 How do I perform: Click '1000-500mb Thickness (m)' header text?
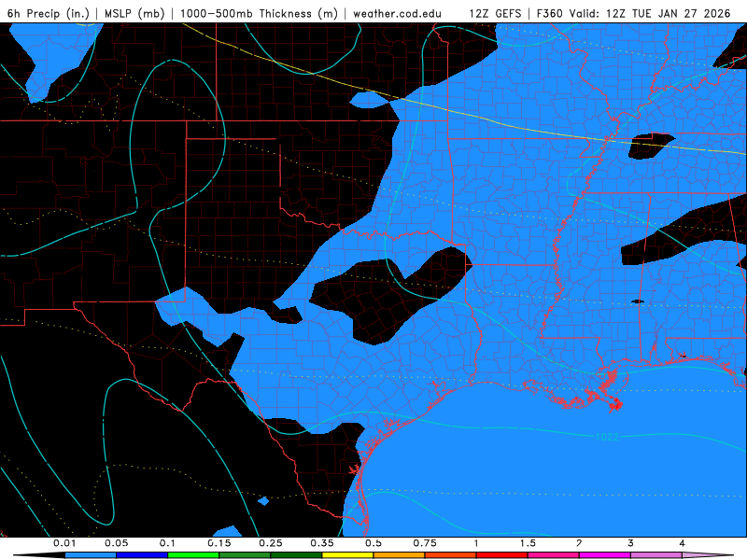(x=259, y=13)
